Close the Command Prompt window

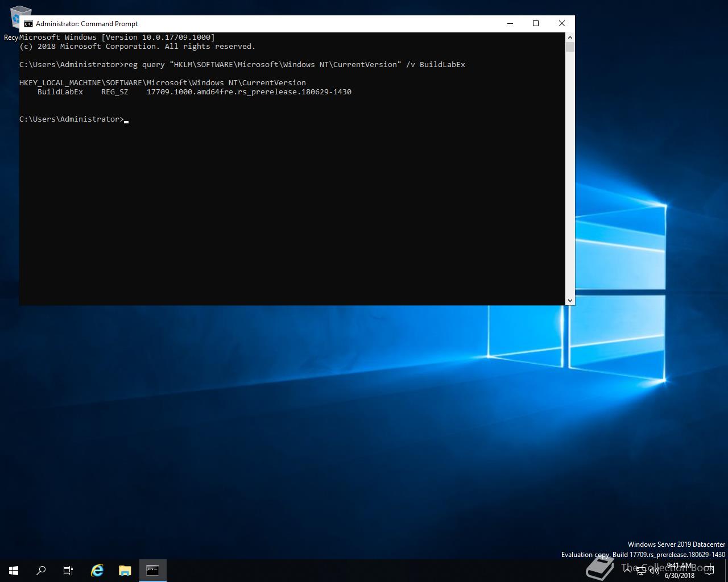tap(562, 23)
